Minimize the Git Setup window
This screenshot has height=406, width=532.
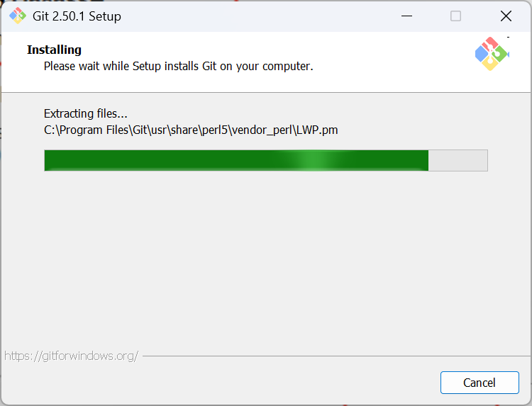click(x=406, y=16)
